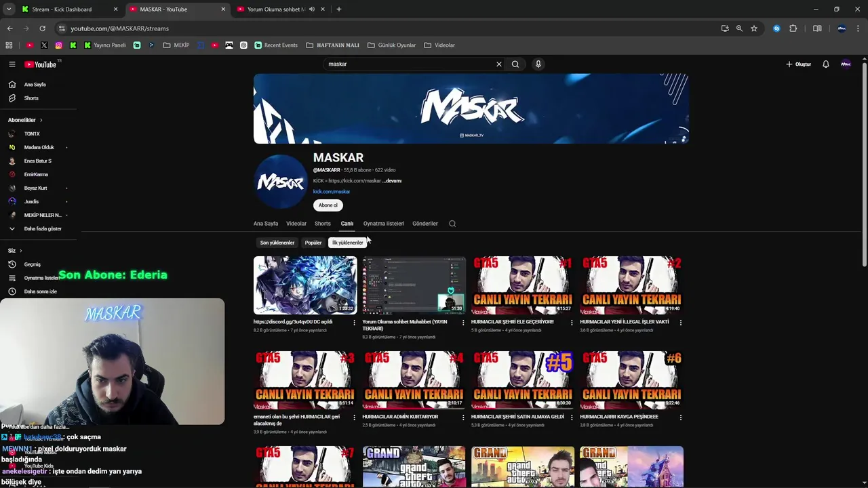This screenshot has width=868, height=488.
Task: Open the discord.gg DC açıldı video thumbnail
Action: click(305, 285)
